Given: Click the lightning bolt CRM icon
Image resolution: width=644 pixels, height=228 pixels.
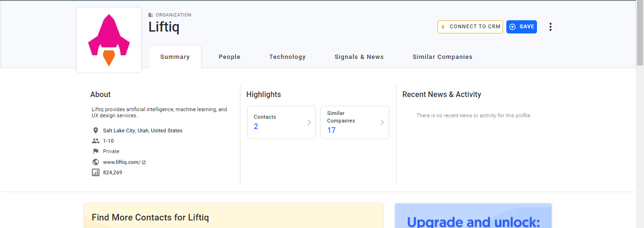Looking at the screenshot, I should point(443,27).
